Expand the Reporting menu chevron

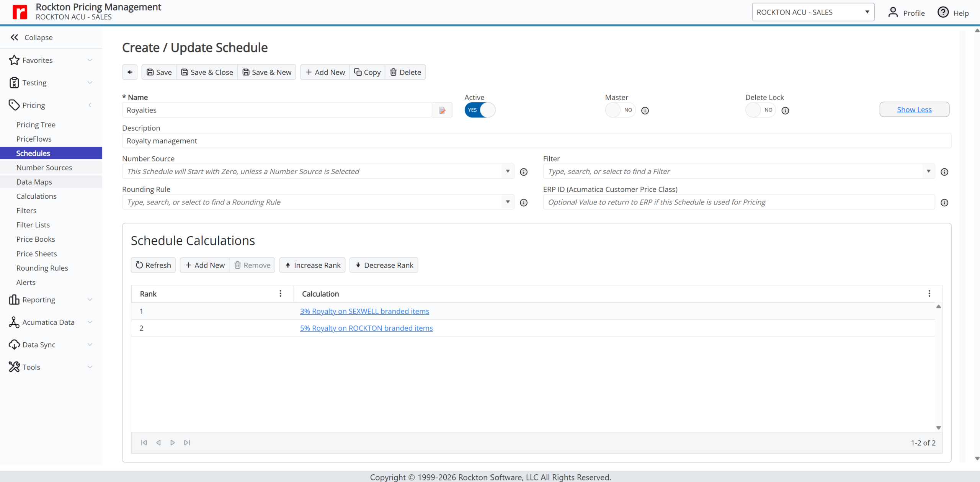pyautogui.click(x=90, y=299)
